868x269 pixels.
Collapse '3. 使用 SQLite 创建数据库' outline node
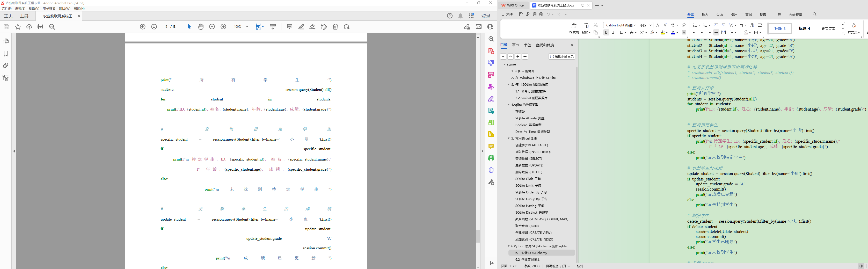[508, 85]
